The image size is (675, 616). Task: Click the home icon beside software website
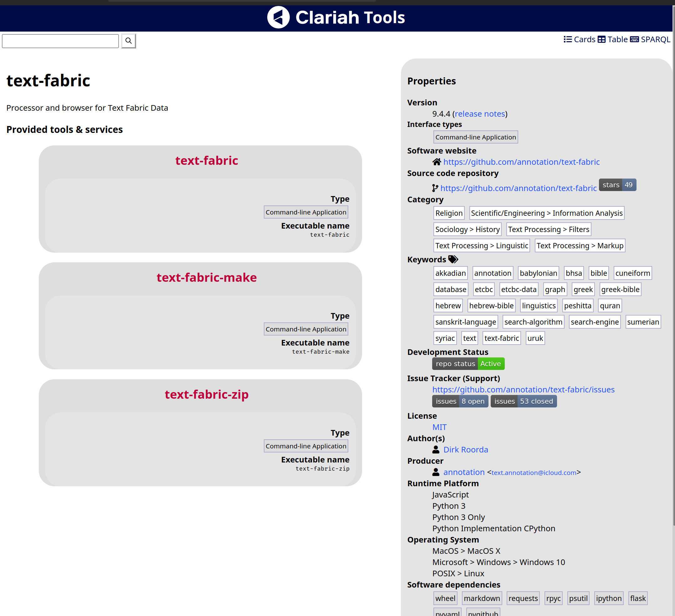[436, 162]
